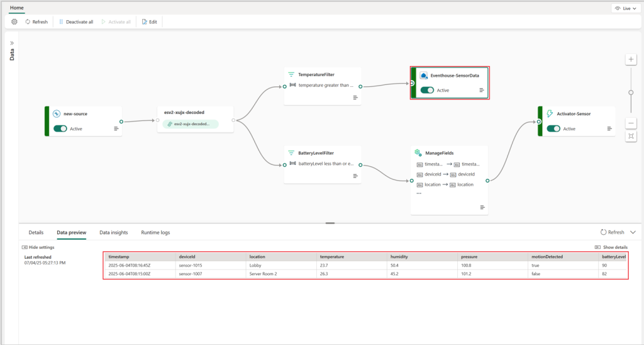Click the location column header
The image size is (644, 345).
(x=281, y=257)
